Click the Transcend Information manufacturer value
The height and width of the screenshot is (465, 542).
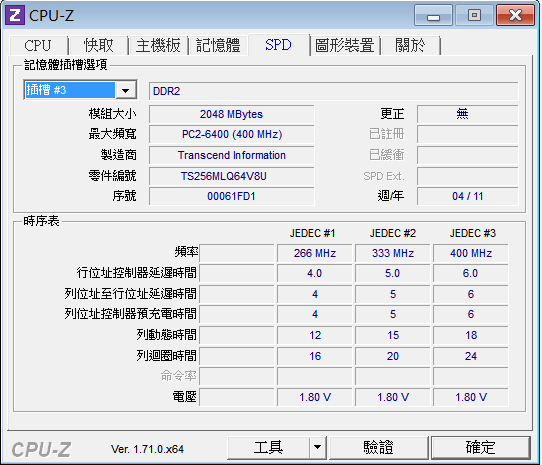tap(232, 155)
